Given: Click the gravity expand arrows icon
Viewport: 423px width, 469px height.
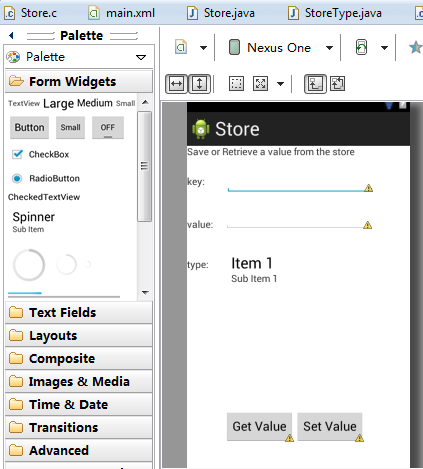Looking at the screenshot, I should [260, 84].
